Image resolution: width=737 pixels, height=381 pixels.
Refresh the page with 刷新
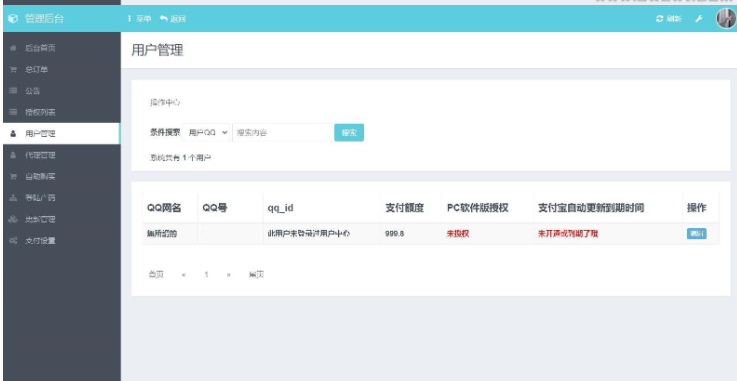[668, 19]
